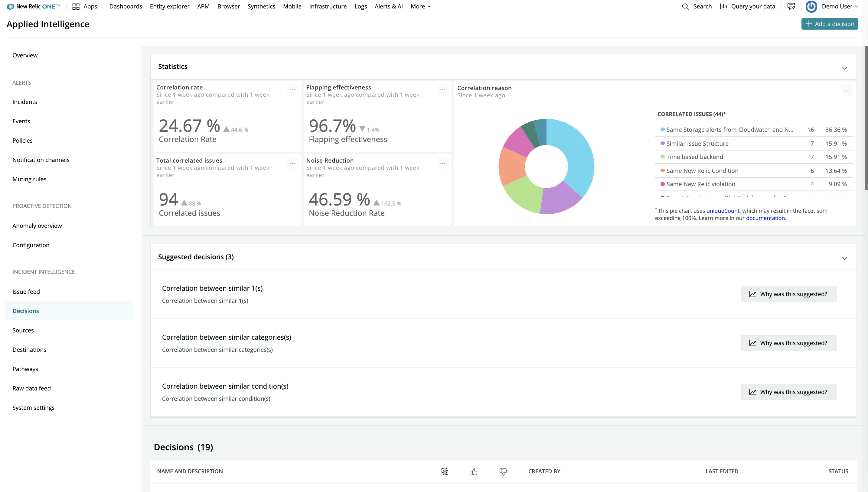868x492 pixels.
Task: Click the page vertical scrollbar
Action: pyautogui.click(x=866, y=118)
